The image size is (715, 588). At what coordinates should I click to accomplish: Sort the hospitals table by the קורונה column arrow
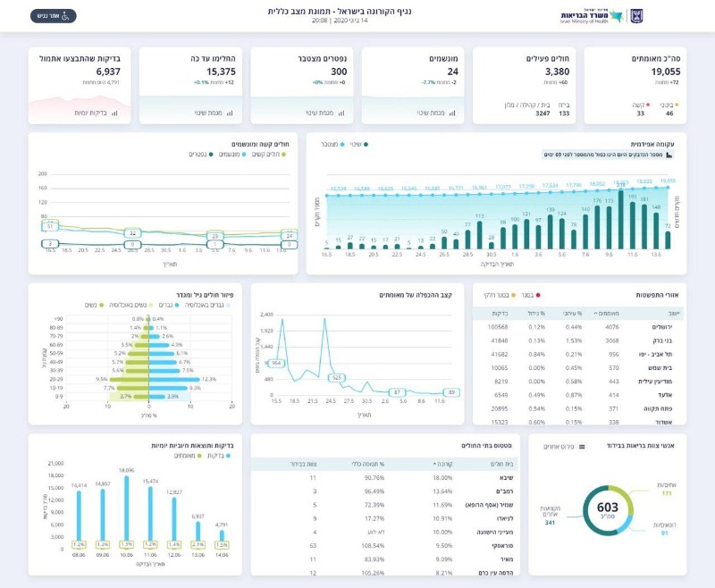[x=434, y=464]
